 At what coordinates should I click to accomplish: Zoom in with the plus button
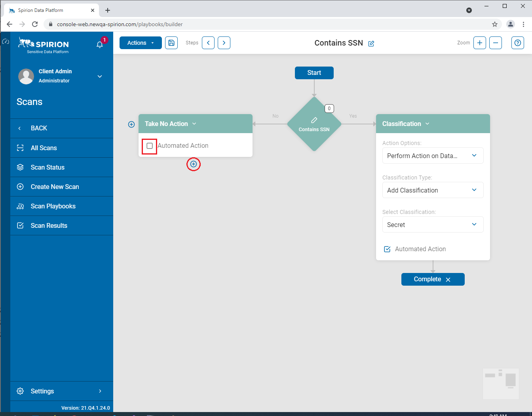point(480,43)
